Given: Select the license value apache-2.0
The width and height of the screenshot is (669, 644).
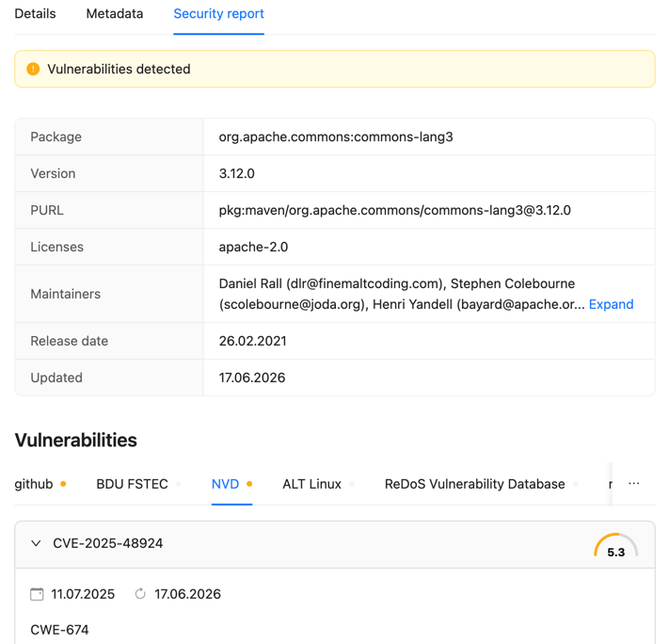Looking at the screenshot, I should [253, 247].
